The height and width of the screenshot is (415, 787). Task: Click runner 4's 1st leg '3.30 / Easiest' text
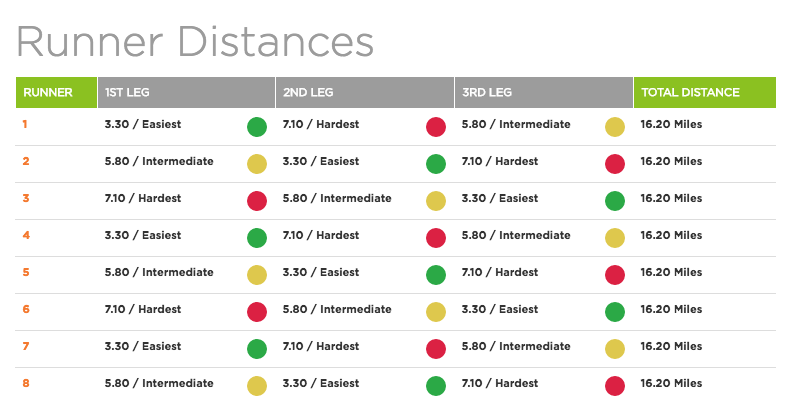coord(143,235)
